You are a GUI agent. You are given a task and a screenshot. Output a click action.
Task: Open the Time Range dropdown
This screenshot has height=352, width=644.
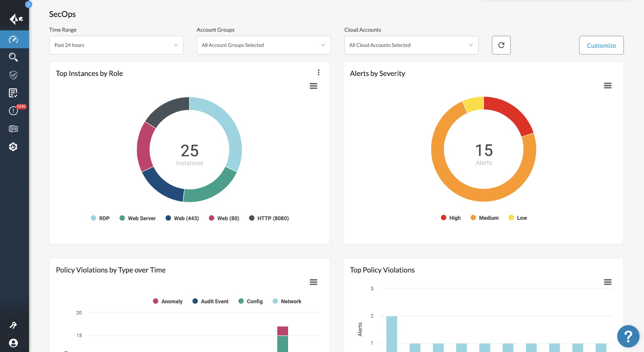(x=116, y=45)
